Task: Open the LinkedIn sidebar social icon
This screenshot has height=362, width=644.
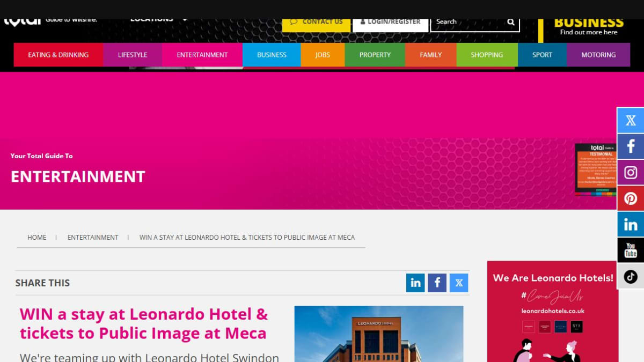Action: click(x=631, y=225)
